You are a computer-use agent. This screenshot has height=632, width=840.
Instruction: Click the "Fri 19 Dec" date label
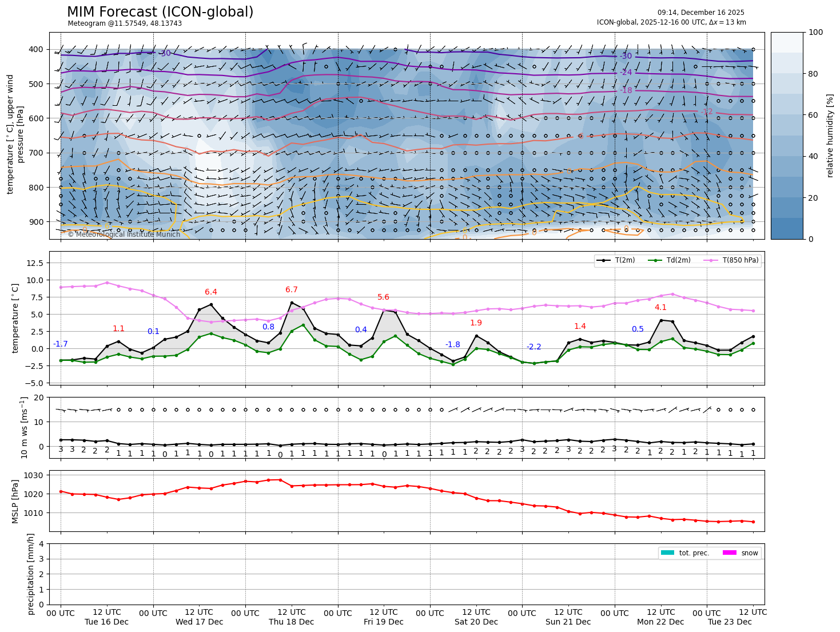click(384, 622)
